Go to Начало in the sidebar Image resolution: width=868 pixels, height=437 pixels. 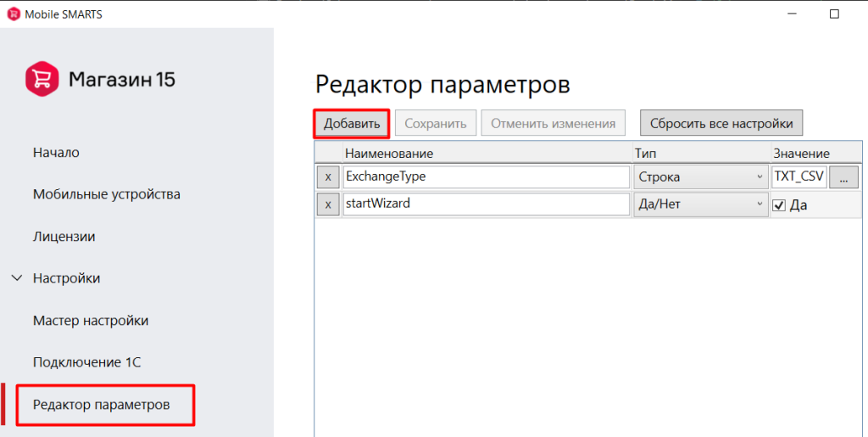coord(56,152)
